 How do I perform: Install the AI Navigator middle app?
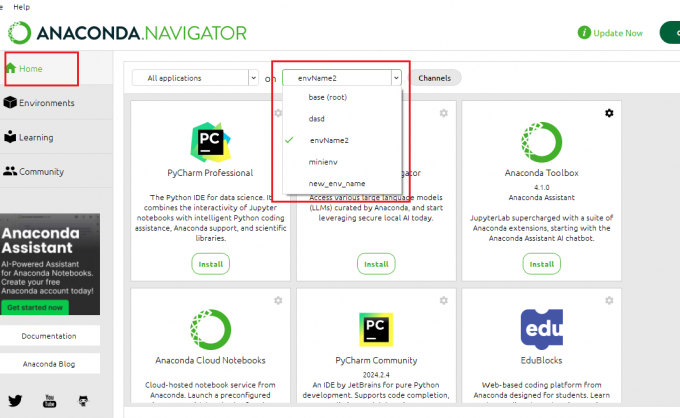[x=376, y=264]
